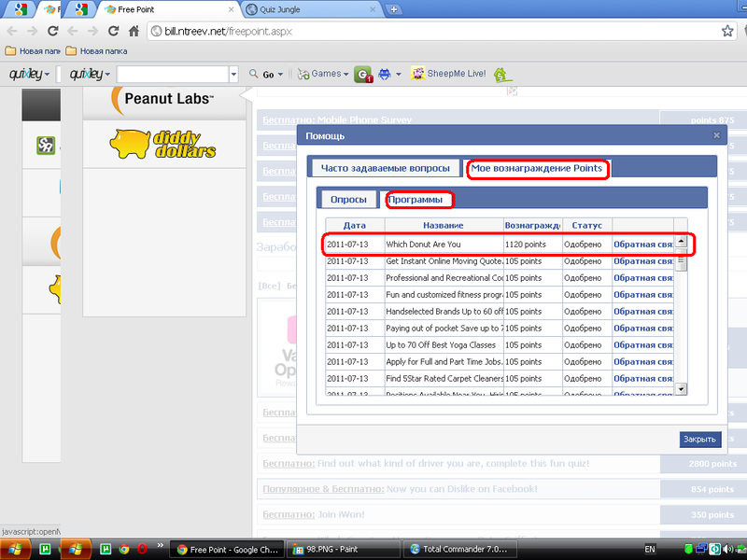The height and width of the screenshot is (560, 747).
Task: Open the quibley toolbar search box dropdown
Action: click(x=233, y=74)
